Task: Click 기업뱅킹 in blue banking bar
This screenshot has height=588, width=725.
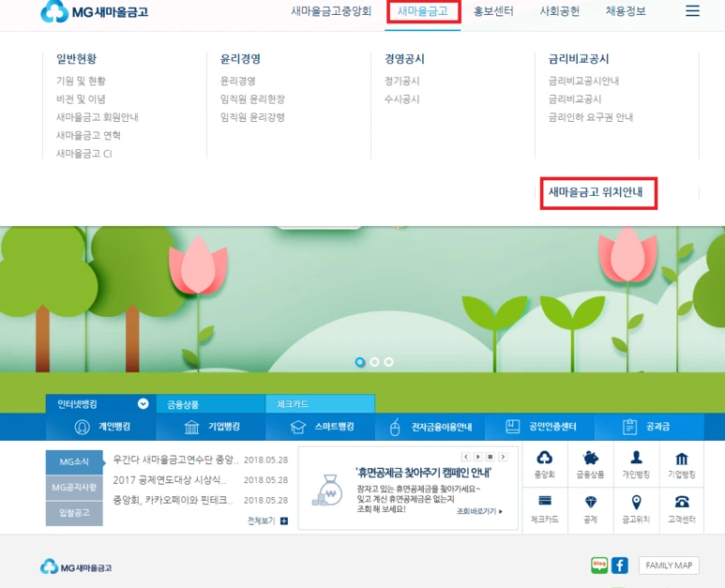Action: tap(211, 427)
